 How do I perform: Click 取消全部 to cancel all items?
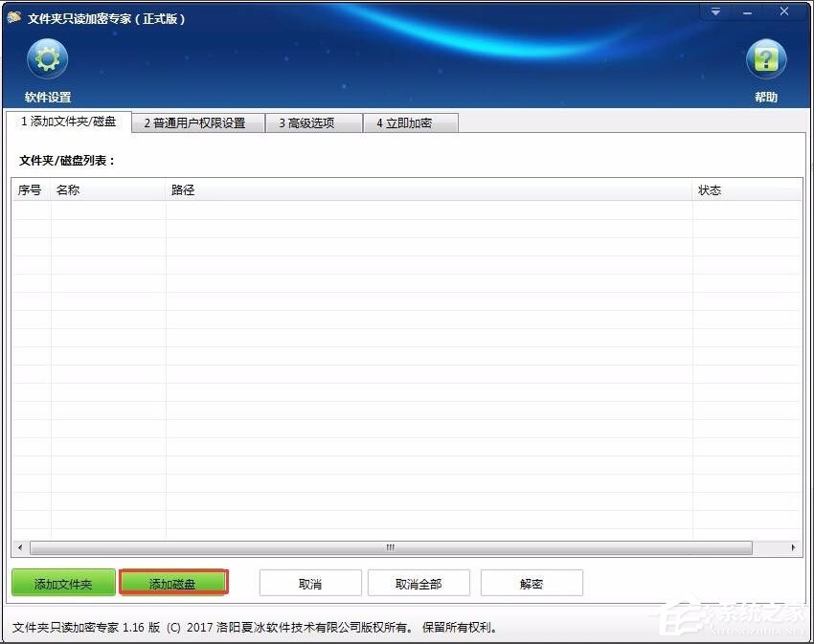click(419, 583)
